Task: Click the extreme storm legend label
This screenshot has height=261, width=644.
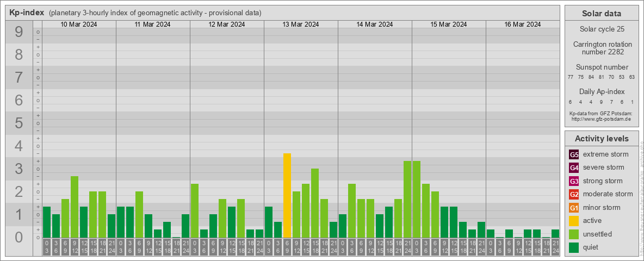Action: coord(606,154)
